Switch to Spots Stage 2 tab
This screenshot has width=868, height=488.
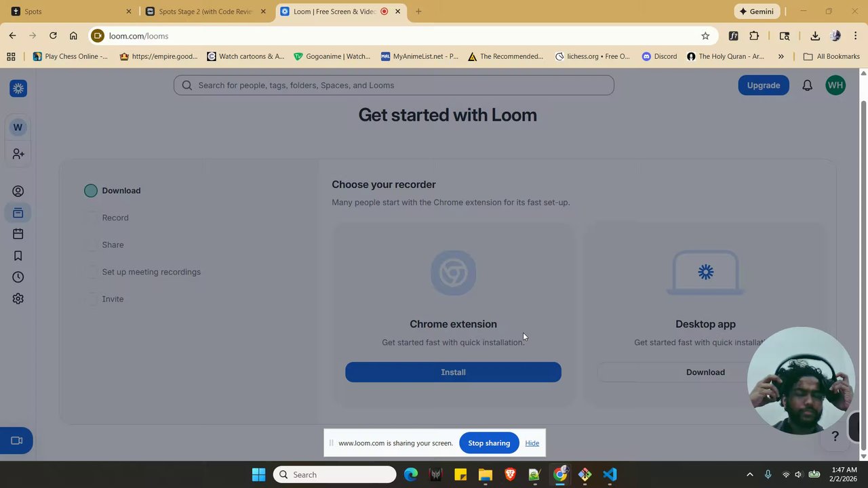tap(204, 12)
